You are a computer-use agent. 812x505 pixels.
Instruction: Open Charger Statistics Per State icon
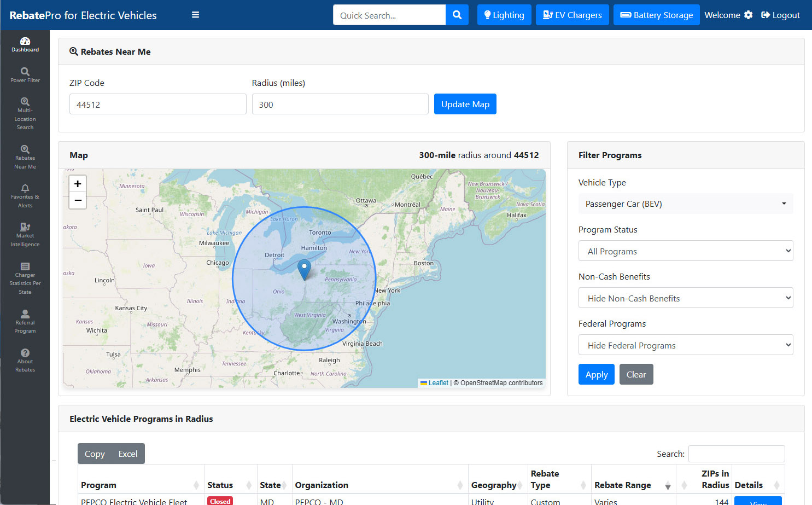pyautogui.click(x=25, y=266)
